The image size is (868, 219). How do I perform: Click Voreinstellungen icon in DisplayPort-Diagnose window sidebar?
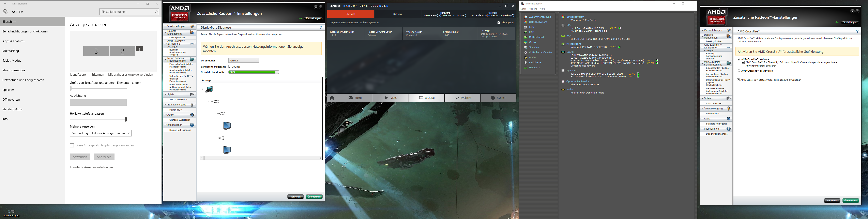[x=192, y=26]
